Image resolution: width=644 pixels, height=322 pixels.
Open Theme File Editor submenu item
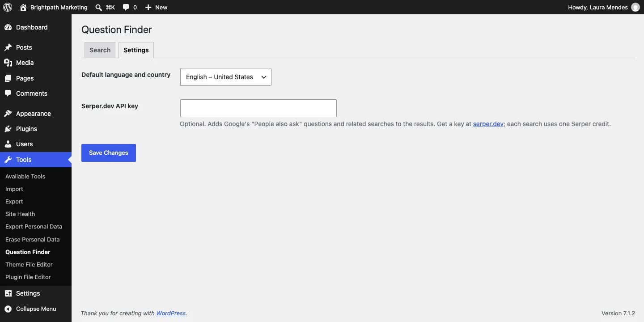coord(29,264)
